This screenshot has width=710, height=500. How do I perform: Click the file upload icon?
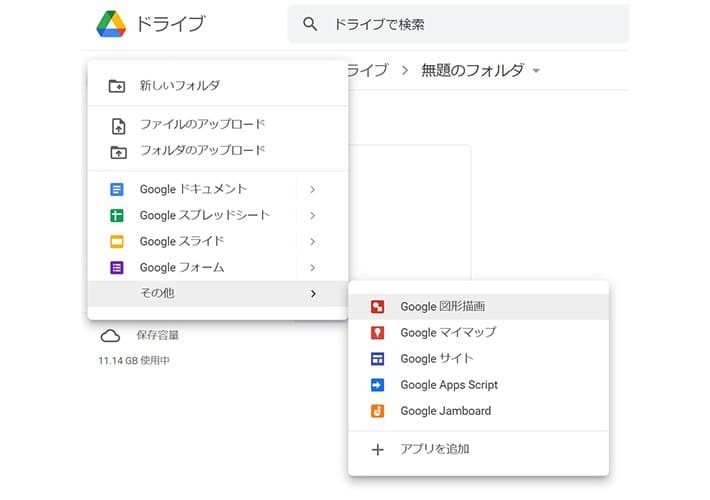pos(118,126)
